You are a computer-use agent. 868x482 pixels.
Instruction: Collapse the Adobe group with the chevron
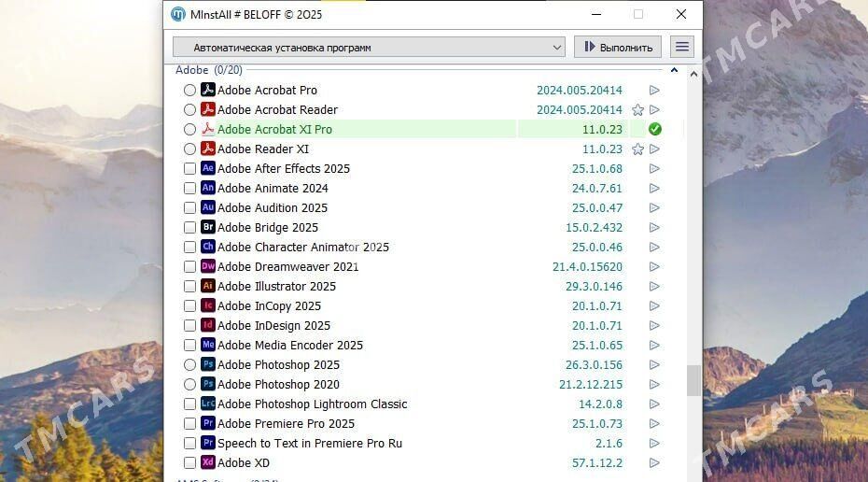674,70
